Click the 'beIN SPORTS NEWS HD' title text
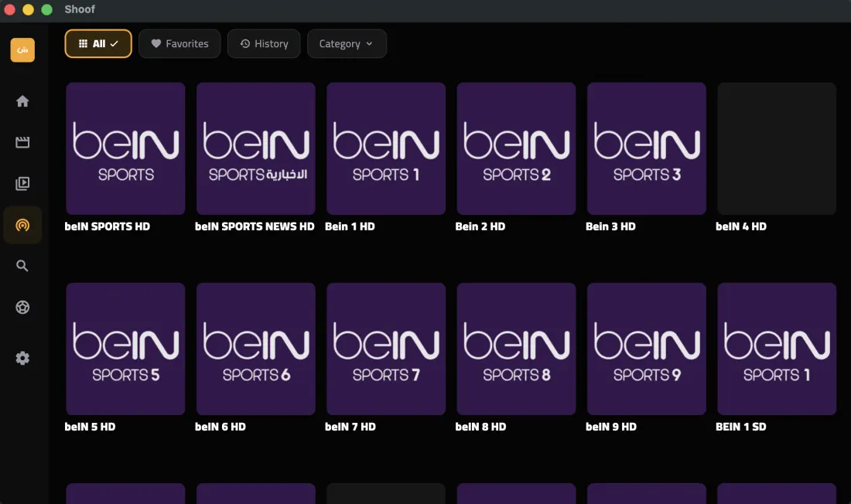The height and width of the screenshot is (504, 851). coord(255,226)
